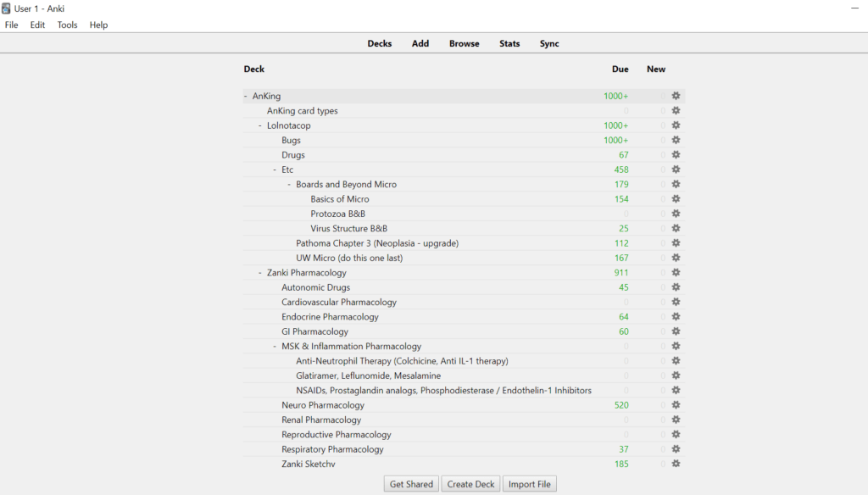Open the Neuro Pharmacology deck
868x495 pixels.
point(323,405)
